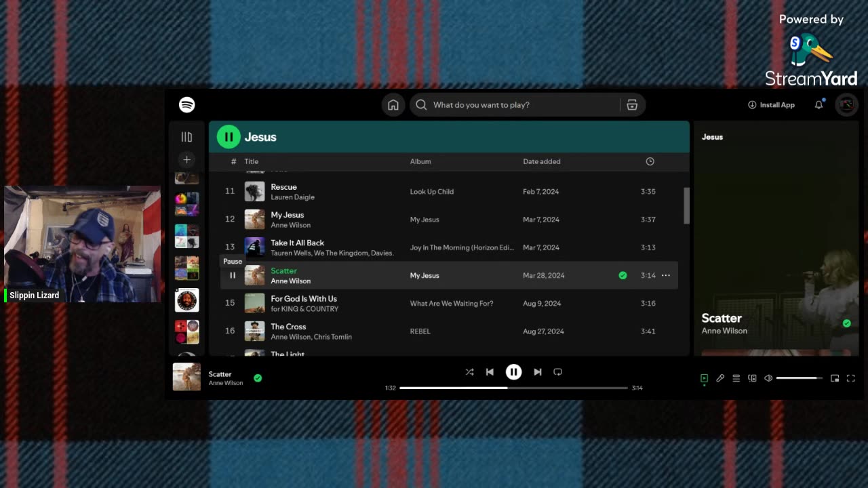This screenshot has width=868, height=488.
Task: Open more options for the Scatter row
Action: tap(666, 275)
